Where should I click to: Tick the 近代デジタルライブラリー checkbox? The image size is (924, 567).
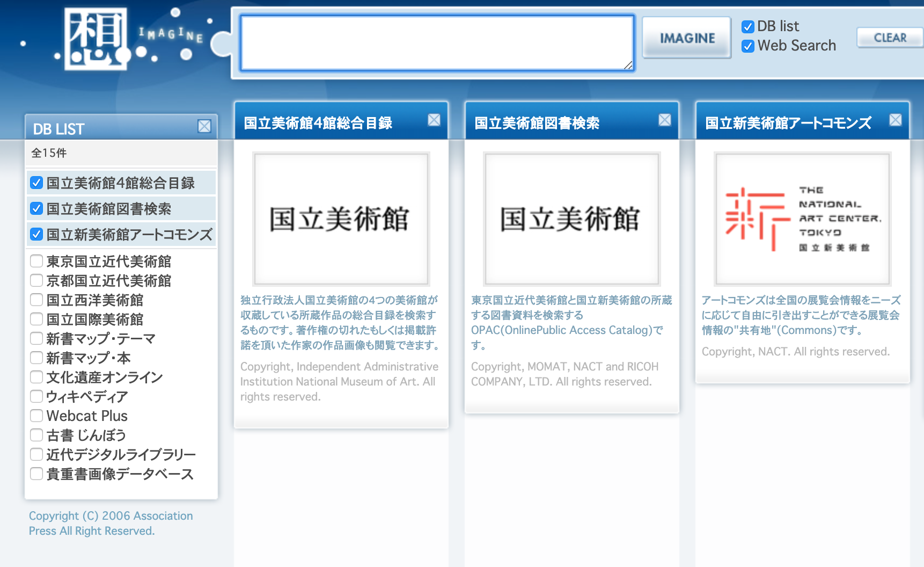point(36,454)
